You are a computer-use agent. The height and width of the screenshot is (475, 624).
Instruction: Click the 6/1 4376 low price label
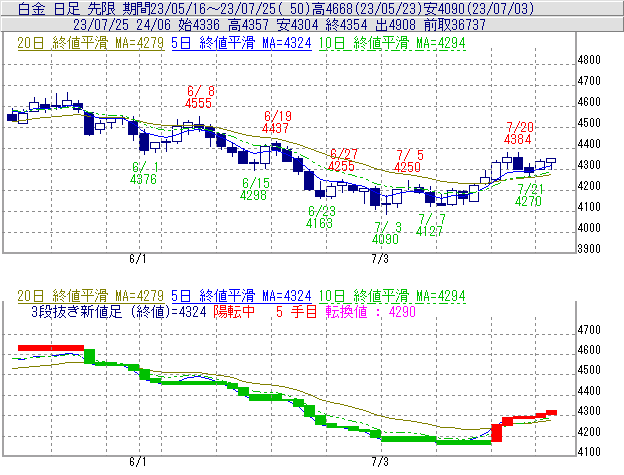point(143,173)
